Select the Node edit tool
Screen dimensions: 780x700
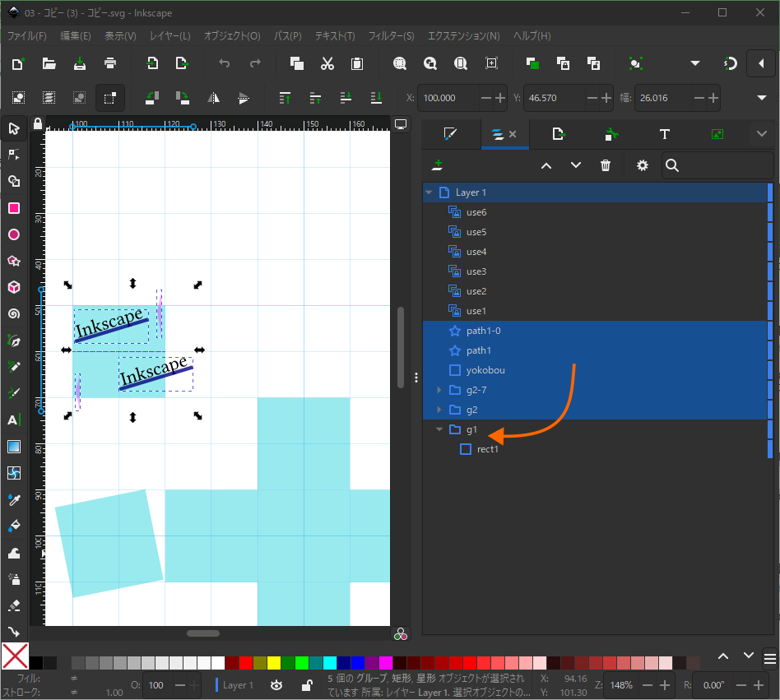[x=14, y=155]
